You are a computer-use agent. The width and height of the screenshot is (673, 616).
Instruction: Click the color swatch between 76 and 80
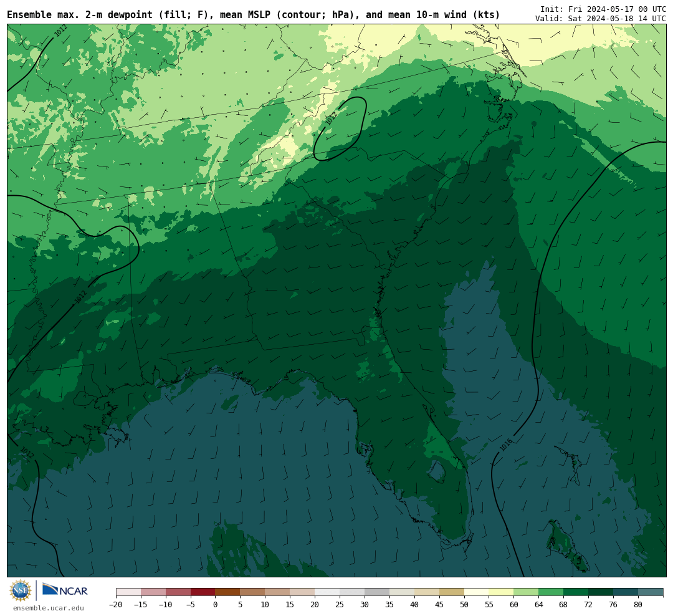[626, 592]
